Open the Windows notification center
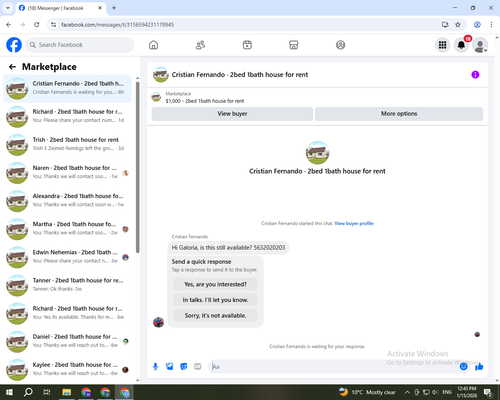500x400 pixels. pyautogui.click(x=488, y=392)
